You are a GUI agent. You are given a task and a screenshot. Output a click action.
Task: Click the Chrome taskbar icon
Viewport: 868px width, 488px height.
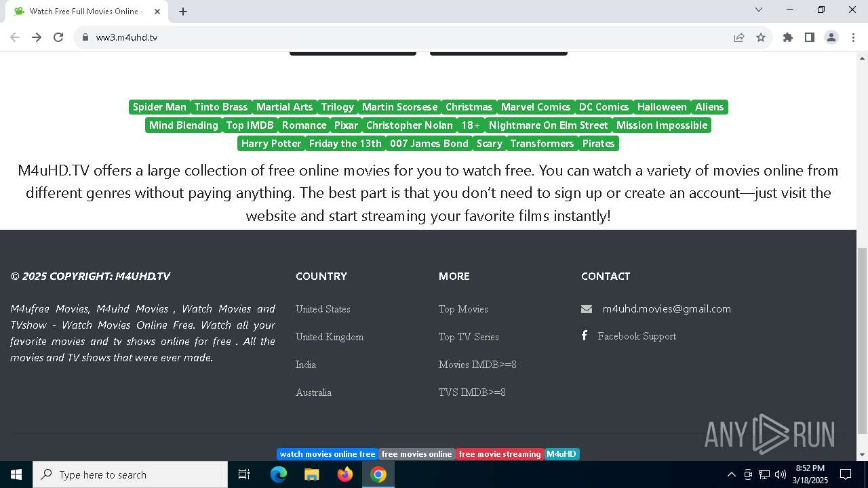click(x=378, y=474)
